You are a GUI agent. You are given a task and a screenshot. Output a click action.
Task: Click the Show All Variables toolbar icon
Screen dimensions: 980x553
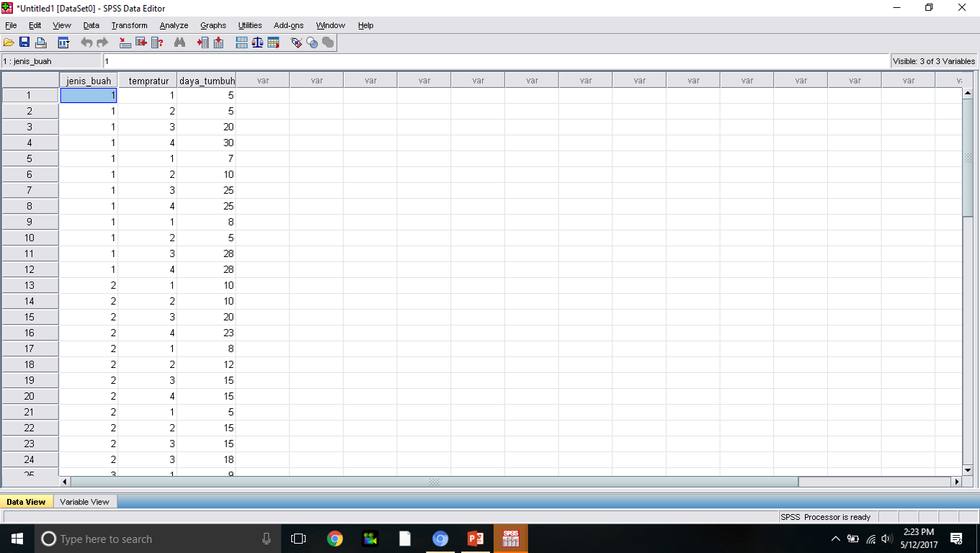pyautogui.click(x=328, y=43)
